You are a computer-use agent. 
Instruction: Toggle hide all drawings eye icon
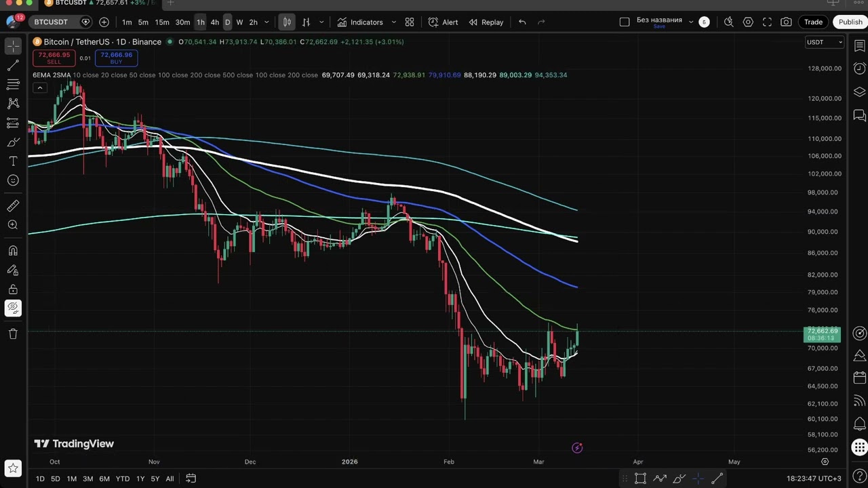13,308
